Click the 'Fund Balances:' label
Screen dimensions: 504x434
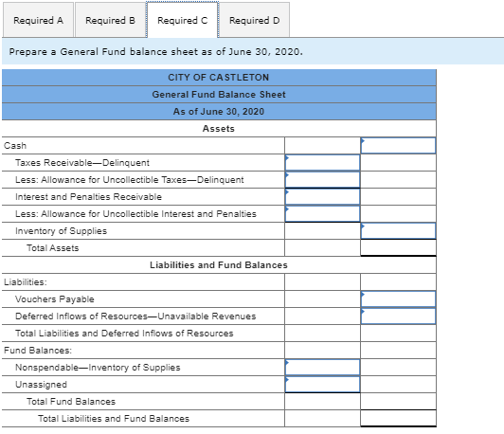click(x=38, y=350)
